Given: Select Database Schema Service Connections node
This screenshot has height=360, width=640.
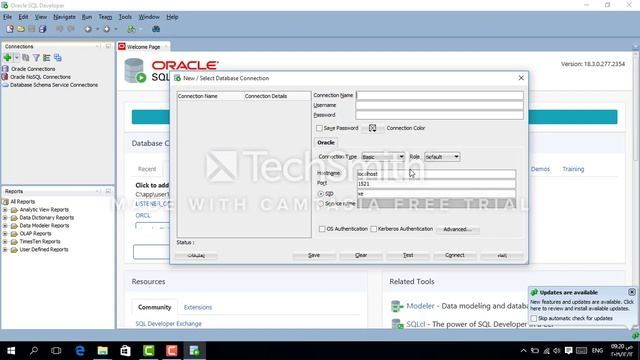Looking at the screenshot, I should point(53,85).
